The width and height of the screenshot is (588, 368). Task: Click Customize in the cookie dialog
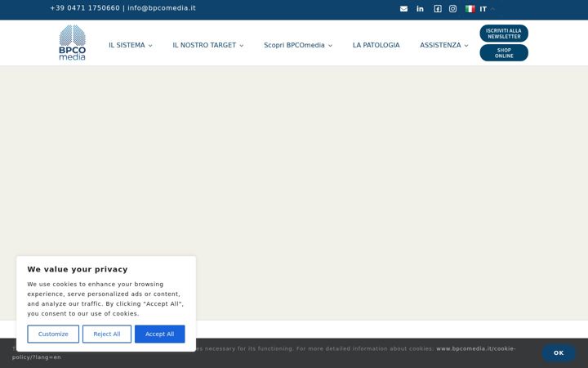point(53,334)
